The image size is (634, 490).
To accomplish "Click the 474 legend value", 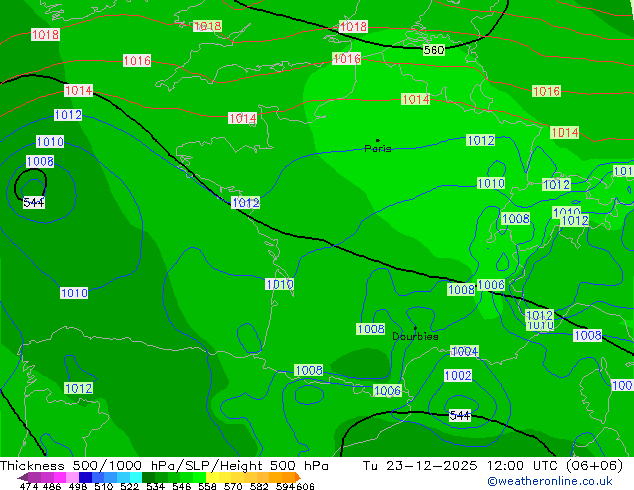I will 29,486.
